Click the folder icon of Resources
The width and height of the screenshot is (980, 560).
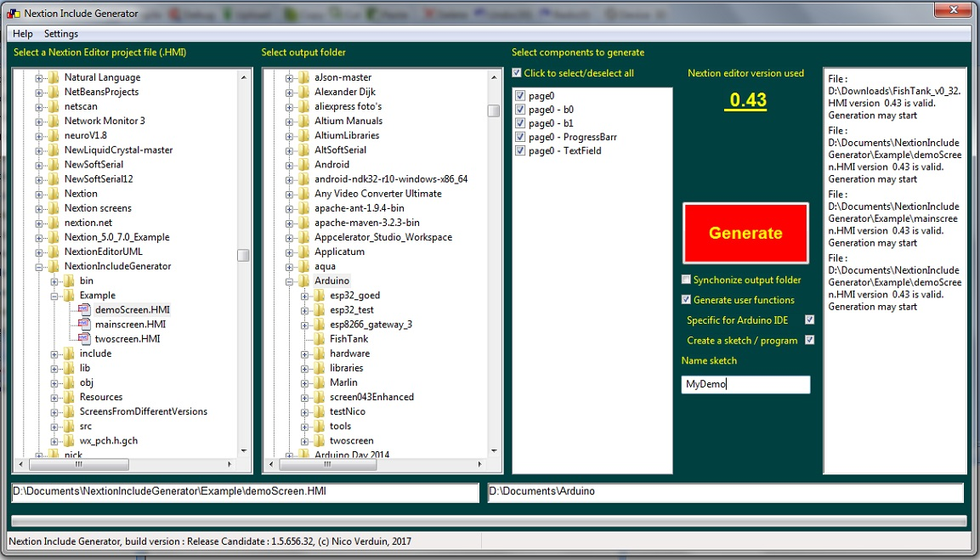(x=69, y=397)
